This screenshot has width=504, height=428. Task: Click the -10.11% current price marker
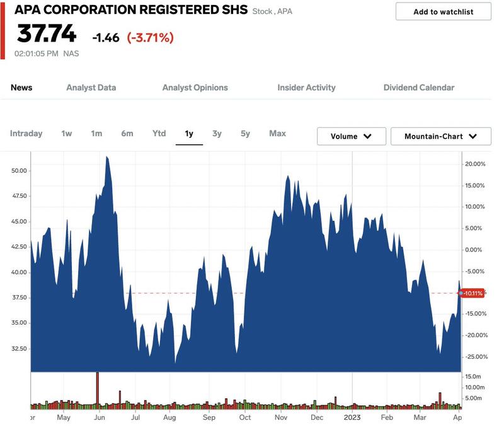click(472, 293)
